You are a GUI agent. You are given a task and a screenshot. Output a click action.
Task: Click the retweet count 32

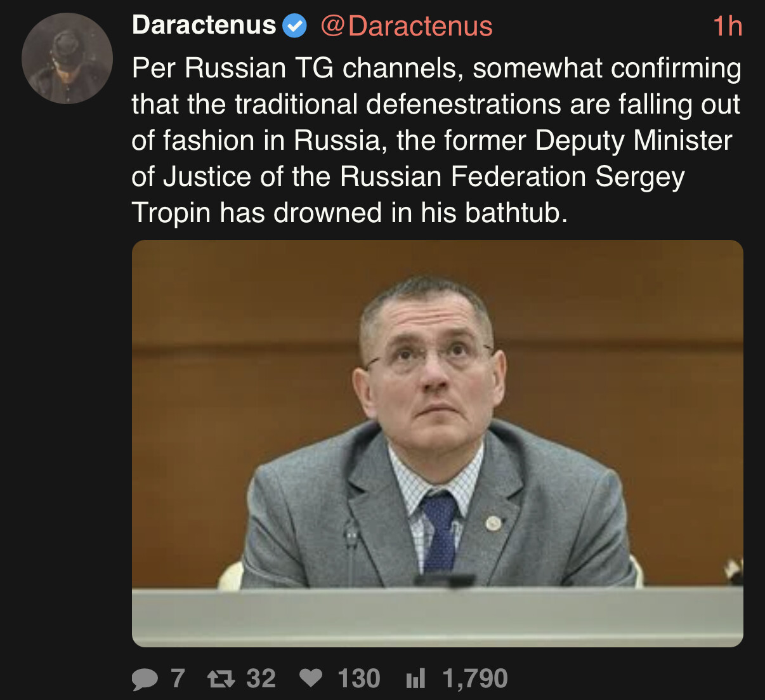click(x=261, y=678)
